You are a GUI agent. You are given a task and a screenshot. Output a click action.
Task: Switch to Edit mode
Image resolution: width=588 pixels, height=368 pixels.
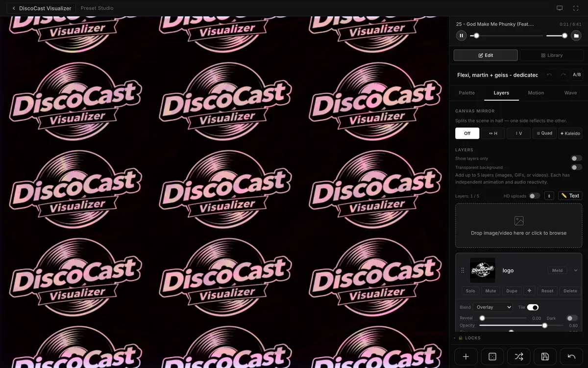pos(486,55)
